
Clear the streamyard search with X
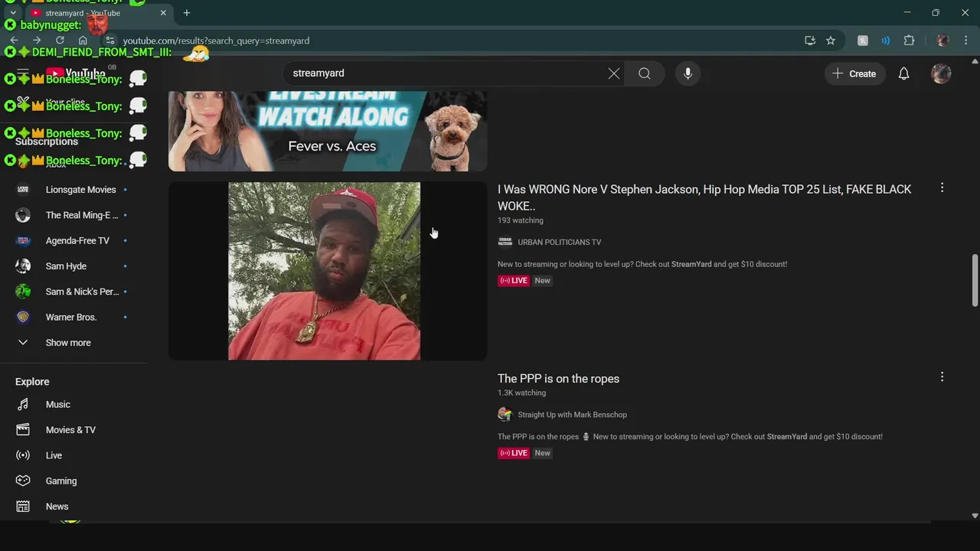click(x=614, y=73)
